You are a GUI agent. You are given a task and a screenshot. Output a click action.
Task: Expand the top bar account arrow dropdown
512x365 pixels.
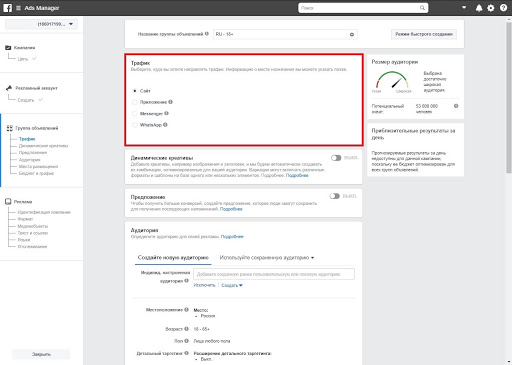click(464, 7)
